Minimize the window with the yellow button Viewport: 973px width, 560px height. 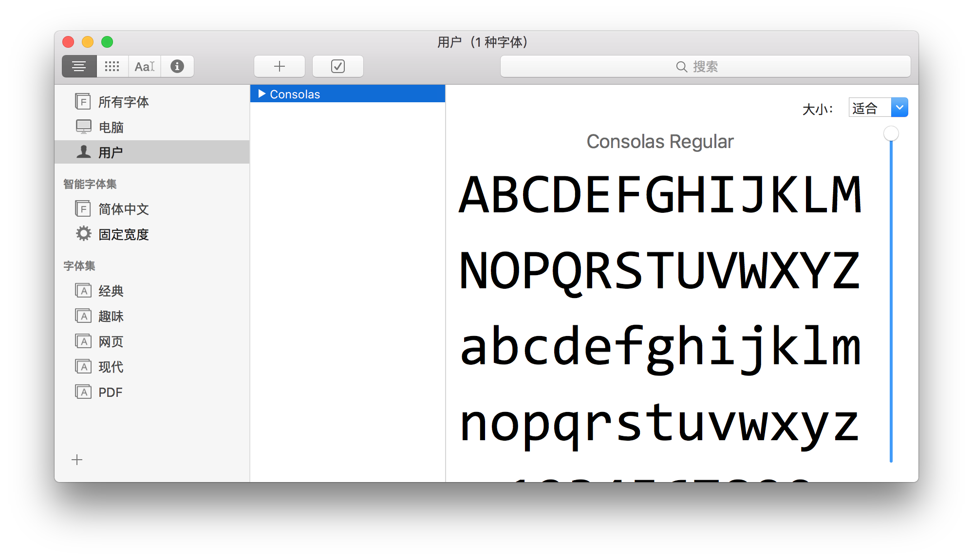pos(88,42)
